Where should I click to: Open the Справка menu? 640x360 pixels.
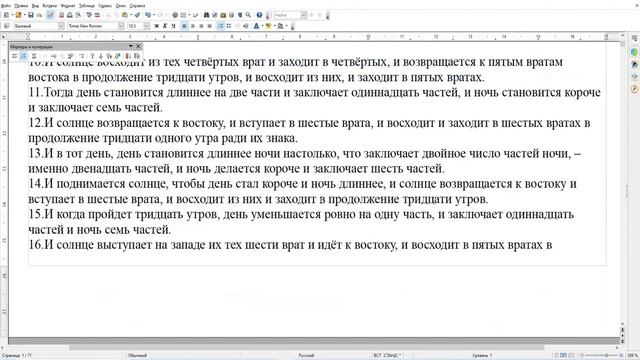click(x=137, y=6)
